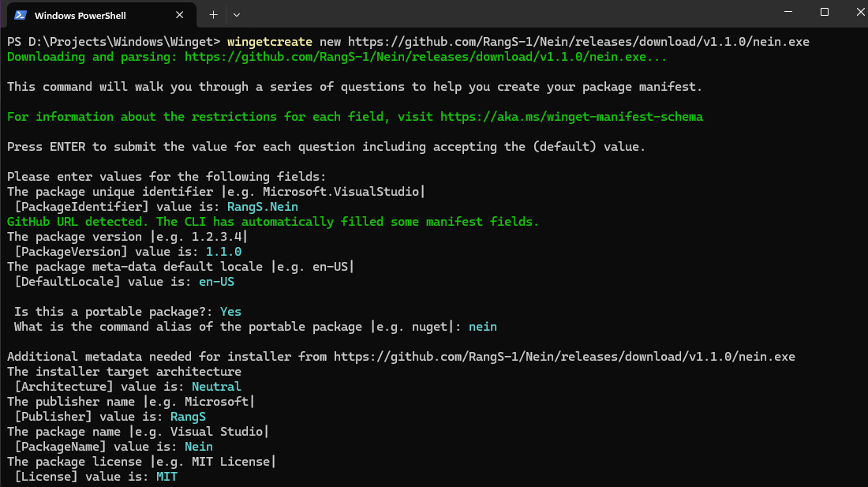This screenshot has width=868, height=487.
Task: Minimize the terminal window
Action: coord(788,12)
